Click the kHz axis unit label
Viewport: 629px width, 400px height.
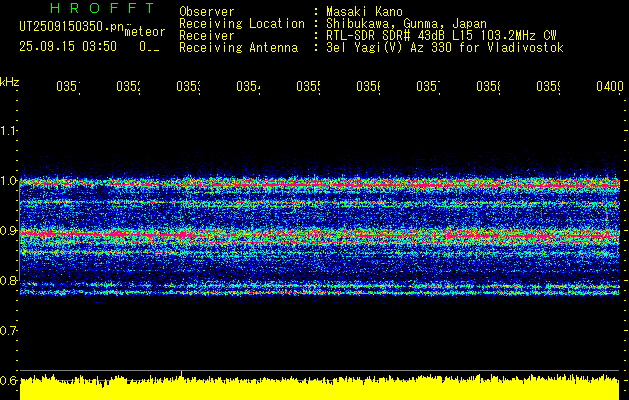click(10, 82)
